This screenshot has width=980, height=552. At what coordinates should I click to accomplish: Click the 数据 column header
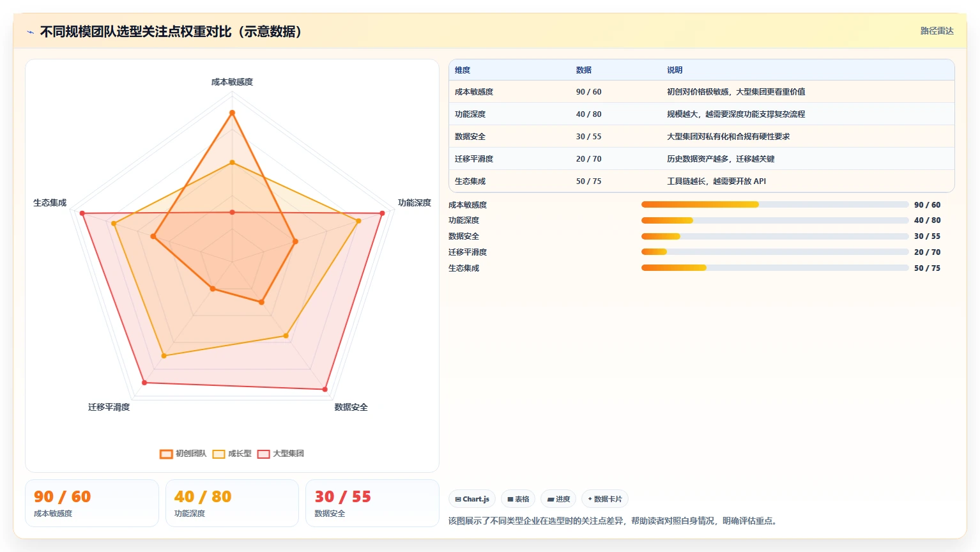point(584,70)
